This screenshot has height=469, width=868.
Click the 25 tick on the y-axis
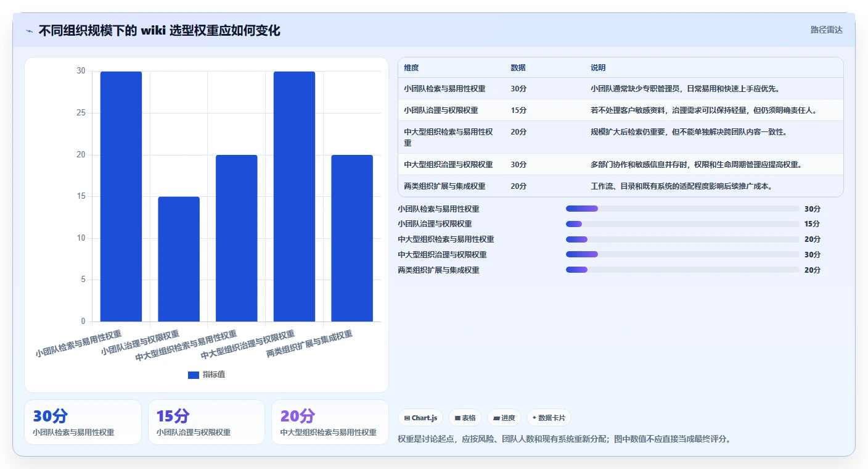(x=81, y=113)
